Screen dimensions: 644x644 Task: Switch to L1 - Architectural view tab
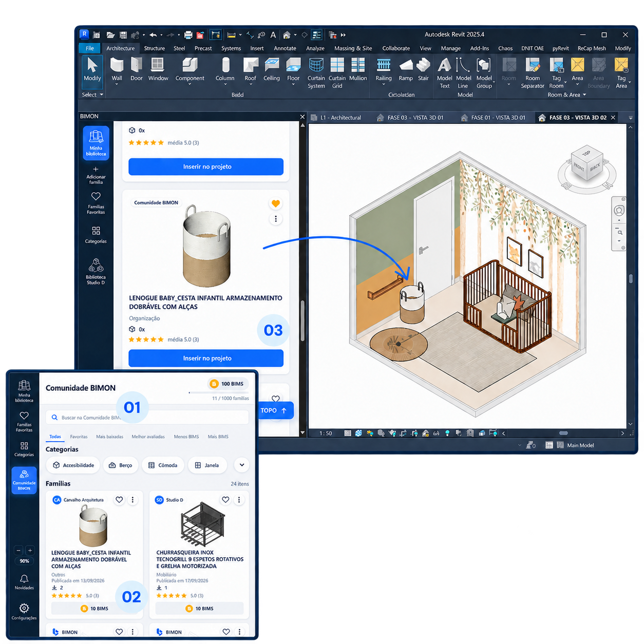point(336,118)
